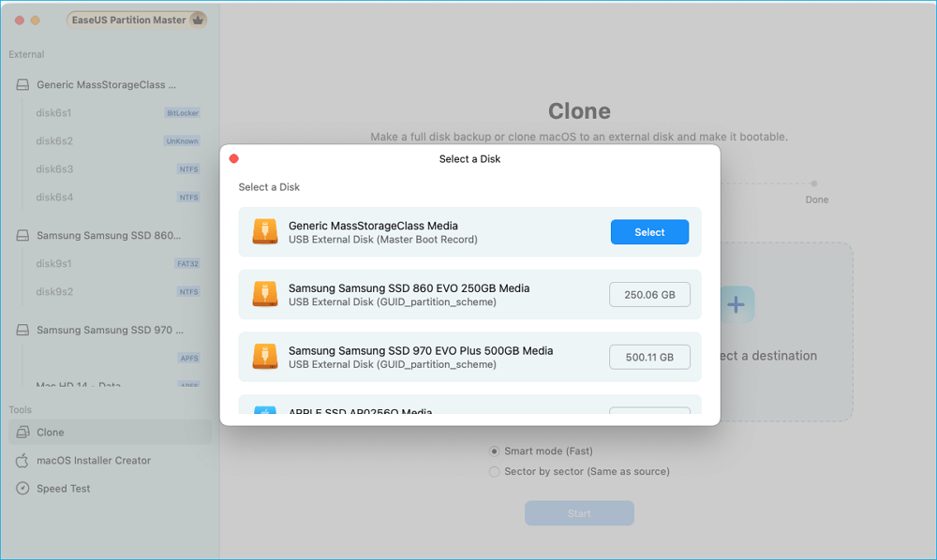This screenshot has height=560, width=937.
Task: Click the plus icon to add a destination
Action: click(x=736, y=304)
